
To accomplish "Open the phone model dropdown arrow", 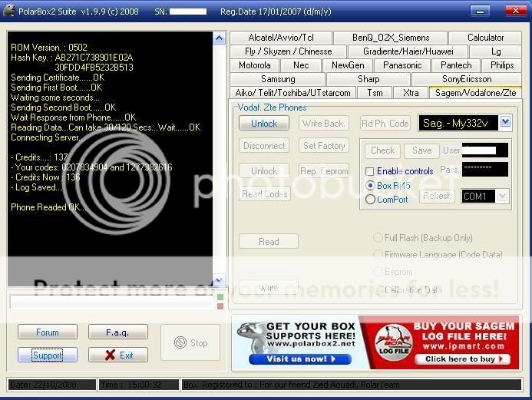I will coord(506,122).
